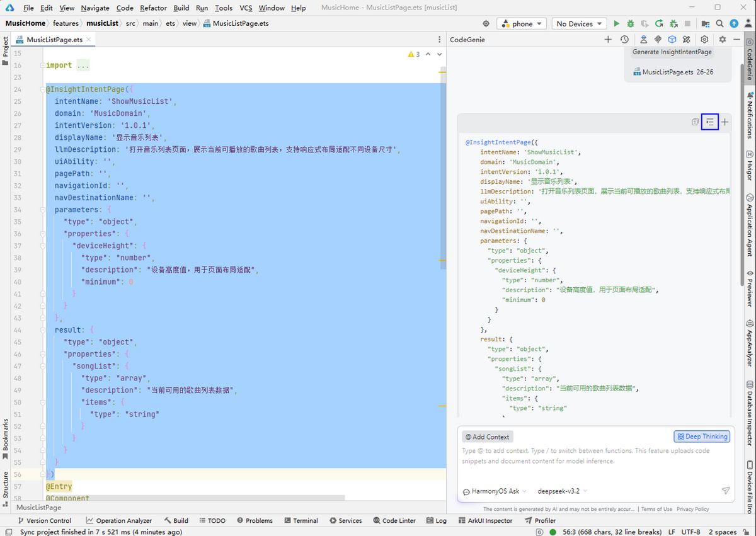The width and height of the screenshot is (756, 536).
Task: Expand the folded import block
Action: [83, 66]
